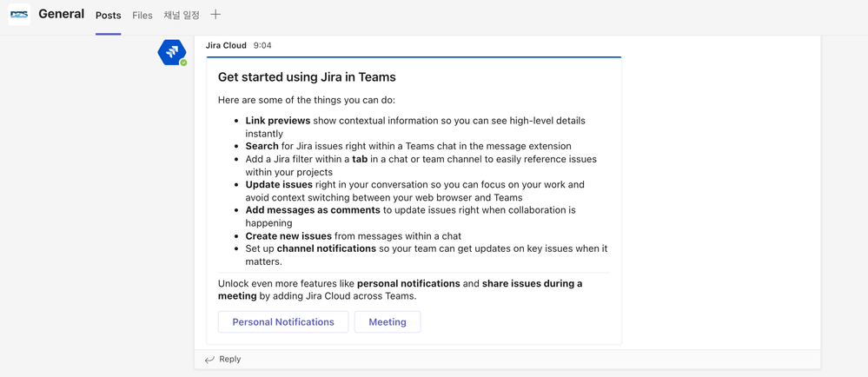Viewport: 868px width, 377px height.
Task: Click the Personal Notifications button
Action: pyautogui.click(x=283, y=321)
